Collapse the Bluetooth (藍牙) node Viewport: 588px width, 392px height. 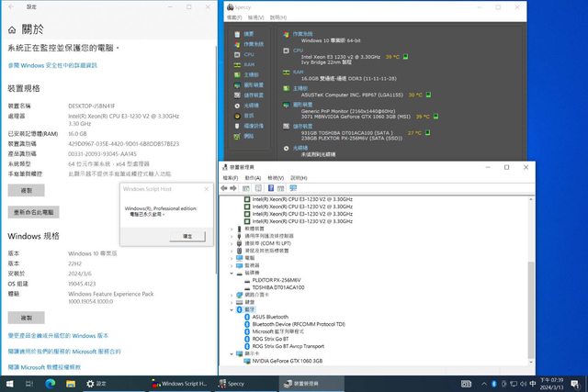pos(232,309)
